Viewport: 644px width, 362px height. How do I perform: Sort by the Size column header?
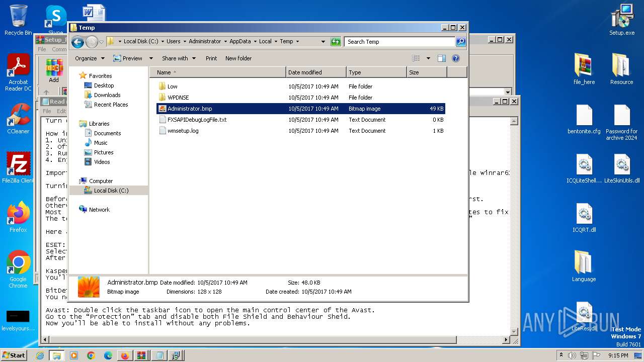(427, 72)
